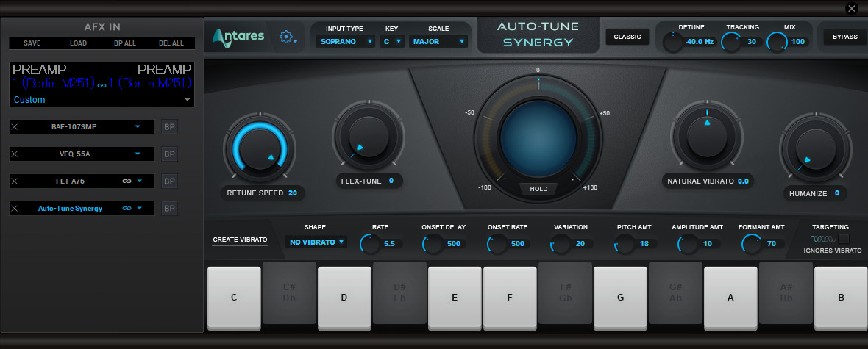
Task: Click BP ALL in AFX IN panel
Action: (x=124, y=43)
